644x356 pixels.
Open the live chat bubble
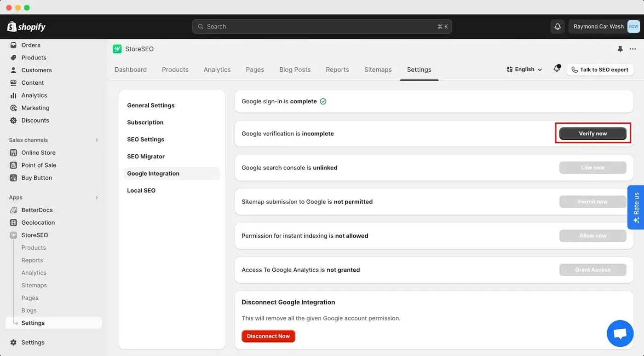620,333
